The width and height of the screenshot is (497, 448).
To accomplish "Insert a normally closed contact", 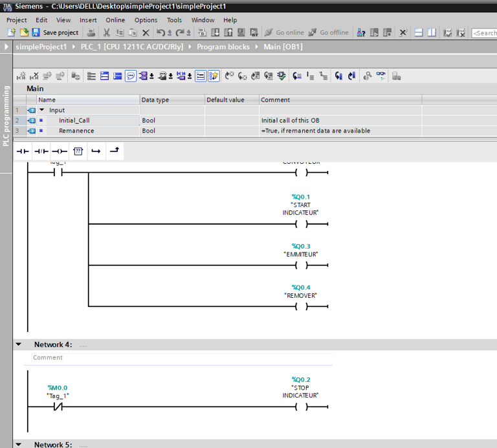I will click(41, 151).
